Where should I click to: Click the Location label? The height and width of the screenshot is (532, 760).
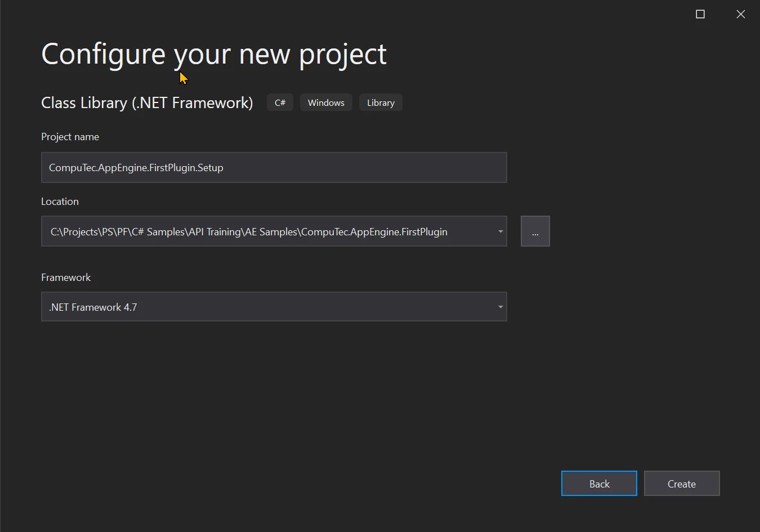tap(60, 201)
